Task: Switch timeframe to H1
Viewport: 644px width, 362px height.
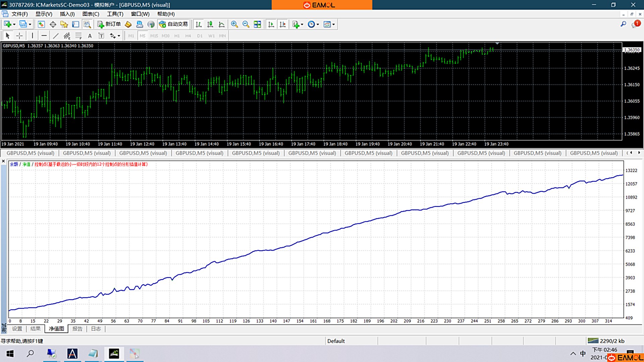Action: pyautogui.click(x=177, y=36)
